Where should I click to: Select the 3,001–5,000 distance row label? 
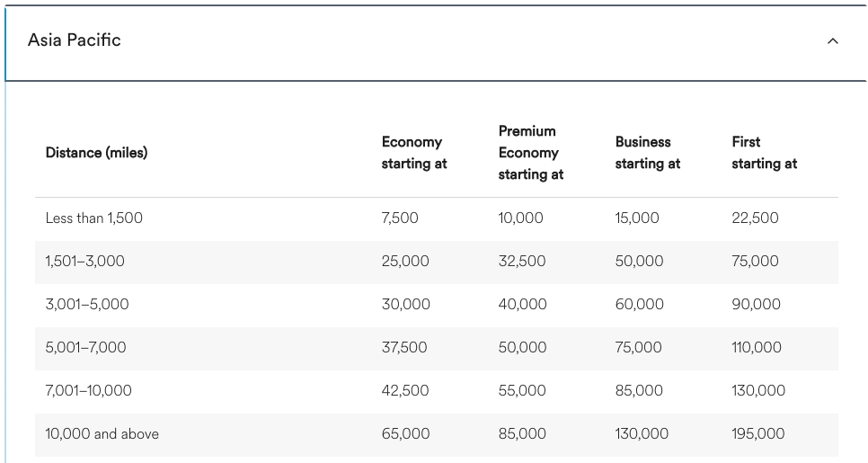point(87,305)
